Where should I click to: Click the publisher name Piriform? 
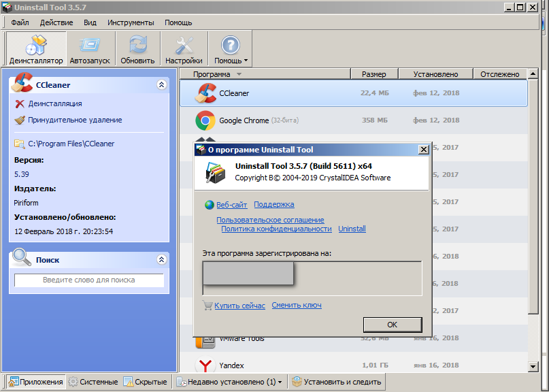pos(26,203)
